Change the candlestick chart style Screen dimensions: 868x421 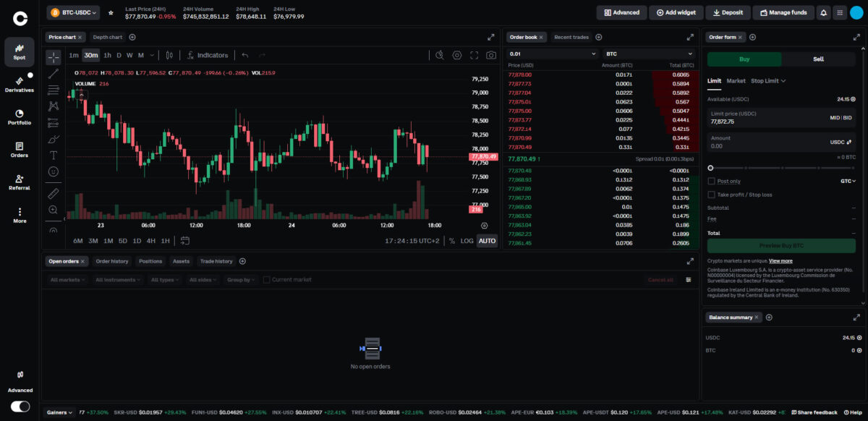click(169, 55)
